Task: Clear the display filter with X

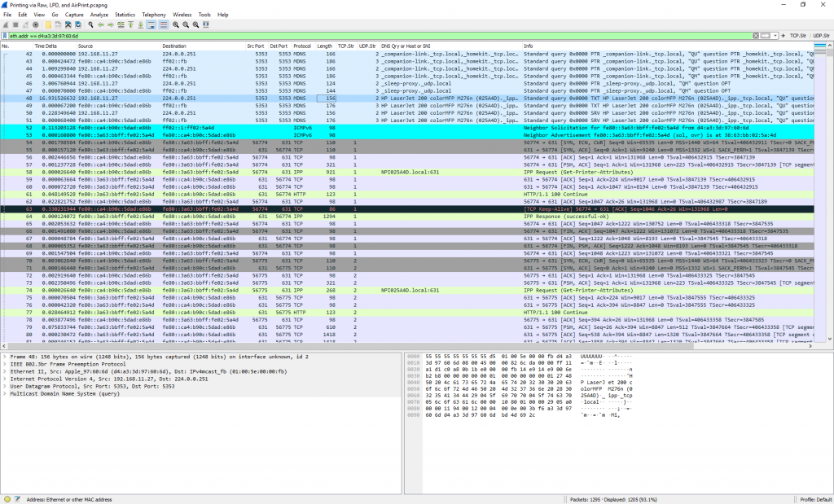Action: point(756,36)
